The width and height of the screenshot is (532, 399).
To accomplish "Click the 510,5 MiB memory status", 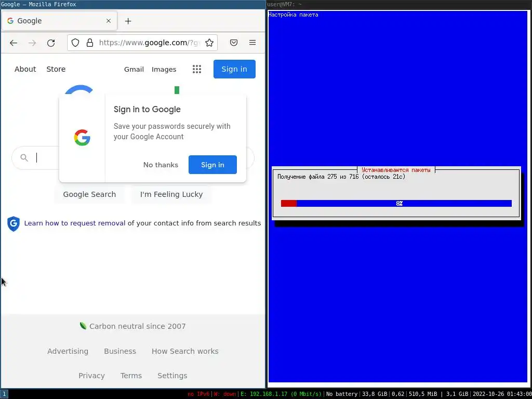I will click(x=423, y=394).
